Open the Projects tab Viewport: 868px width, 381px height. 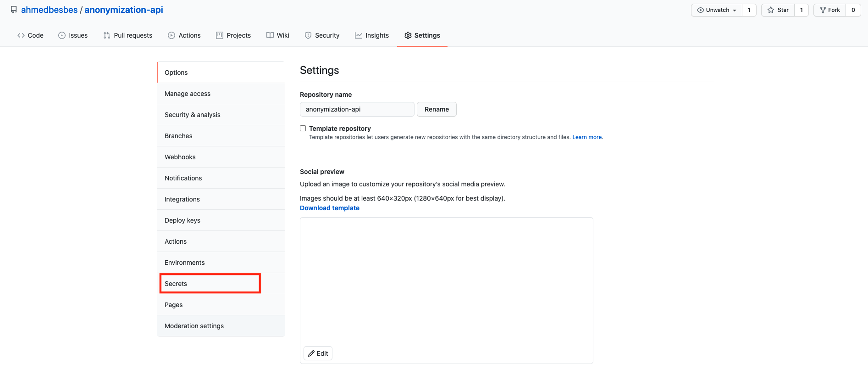(233, 35)
